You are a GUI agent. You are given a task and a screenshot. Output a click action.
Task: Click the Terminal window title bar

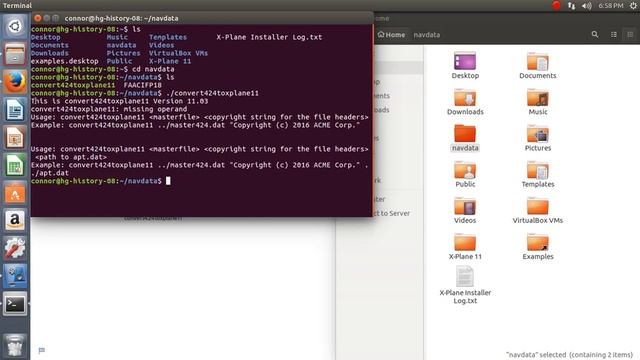click(202, 18)
